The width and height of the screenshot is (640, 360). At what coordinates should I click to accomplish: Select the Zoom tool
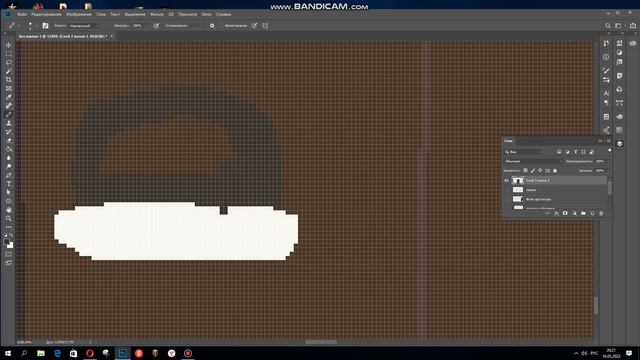9,218
